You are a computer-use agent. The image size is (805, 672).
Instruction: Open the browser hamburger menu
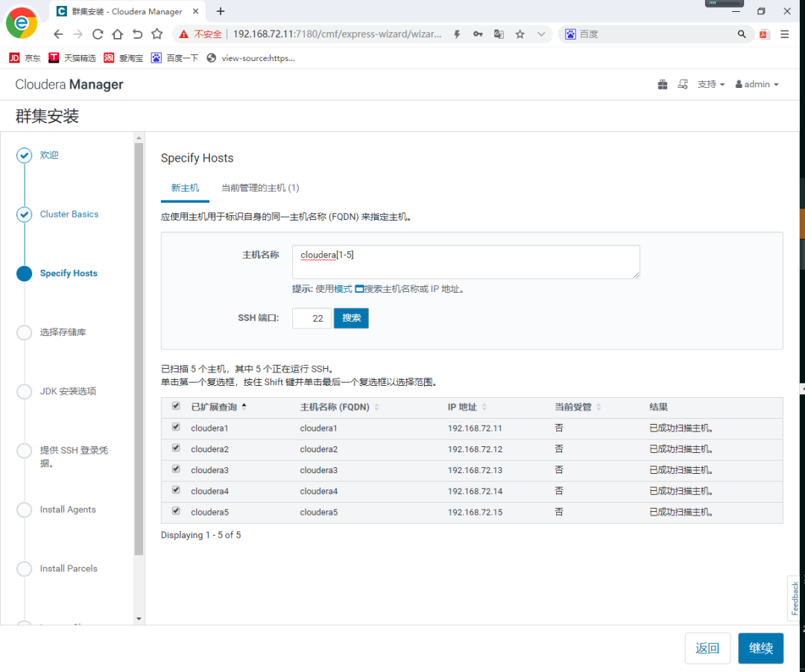pos(784,34)
